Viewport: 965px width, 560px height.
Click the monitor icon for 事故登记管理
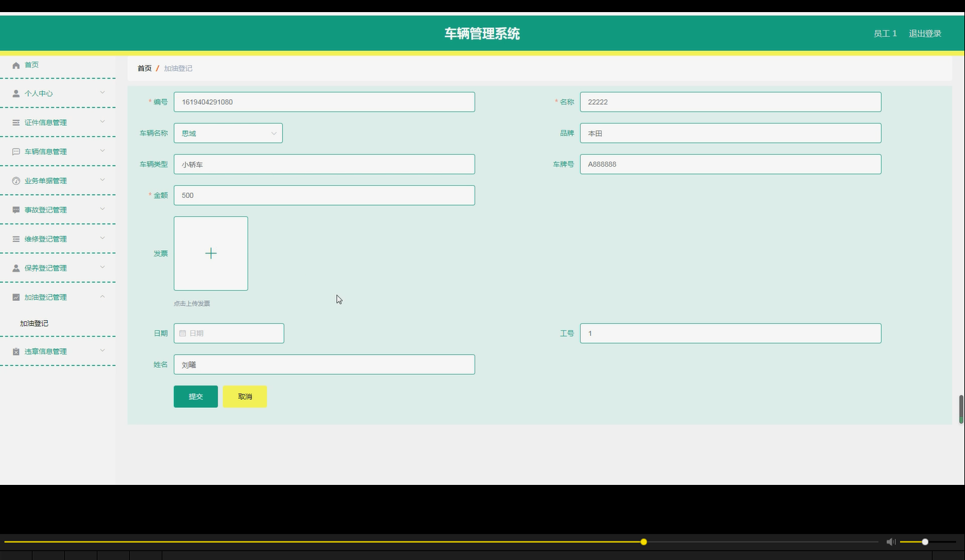click(x=15, y=209)
